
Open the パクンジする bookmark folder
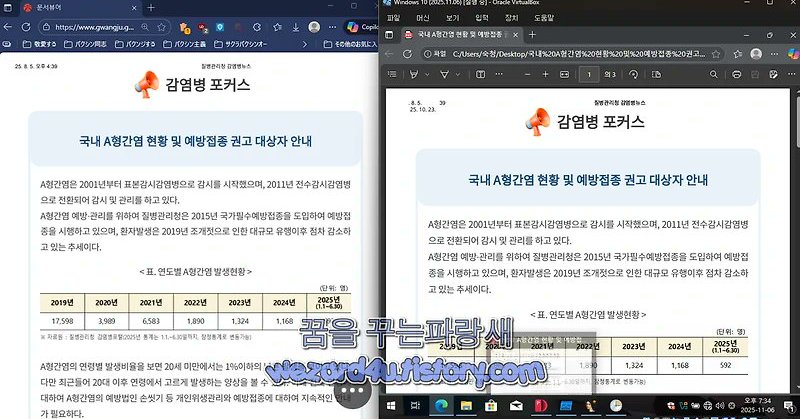coord(135,44)
